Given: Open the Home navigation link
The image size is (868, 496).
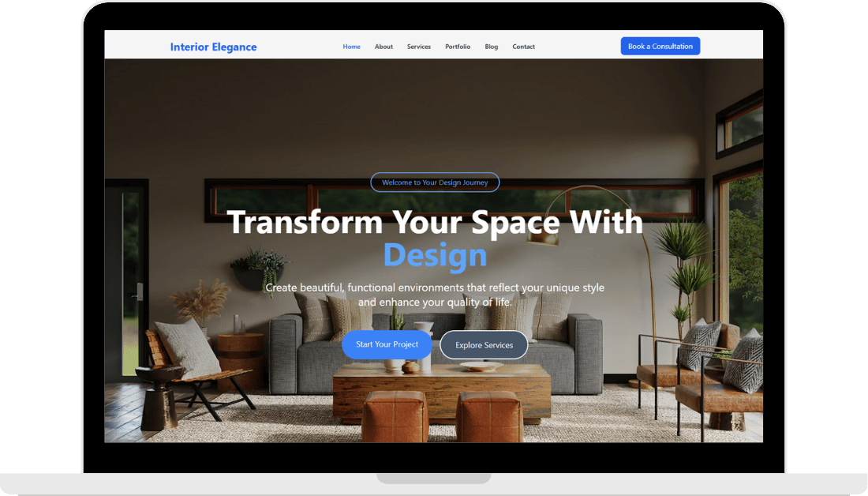Looking at the screenshot, I should [x=351, y=47].
